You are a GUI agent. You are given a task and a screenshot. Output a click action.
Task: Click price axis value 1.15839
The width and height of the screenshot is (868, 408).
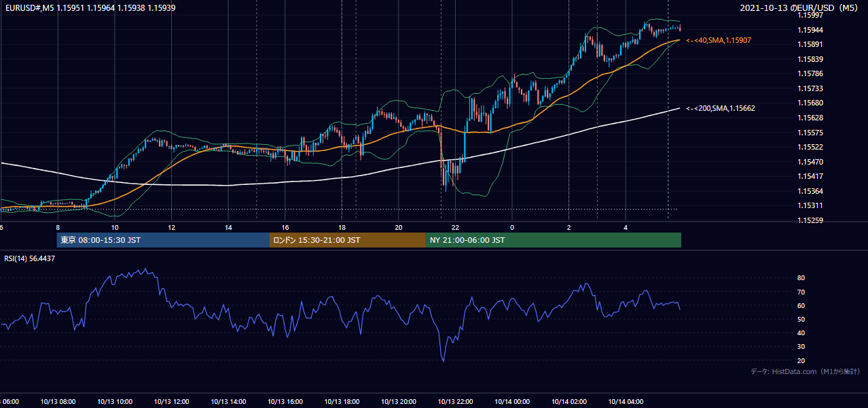click(810, 59)
